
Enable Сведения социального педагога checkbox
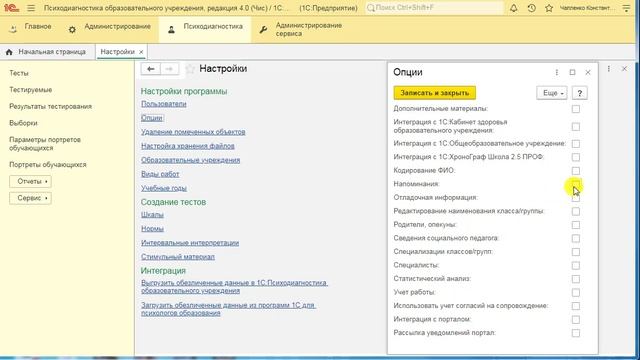pos(576,238)
